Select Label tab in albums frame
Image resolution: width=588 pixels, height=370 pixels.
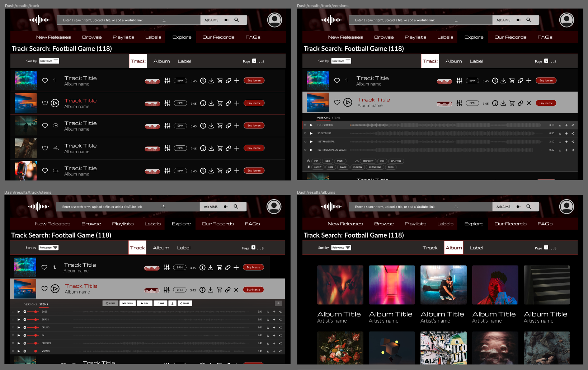[476, 248]
